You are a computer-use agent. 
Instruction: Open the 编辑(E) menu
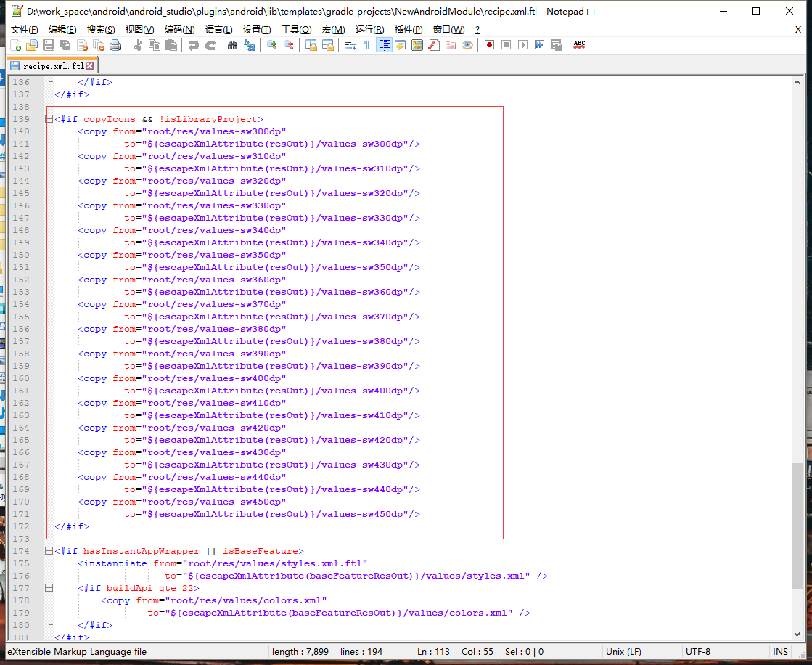point(62,30)
